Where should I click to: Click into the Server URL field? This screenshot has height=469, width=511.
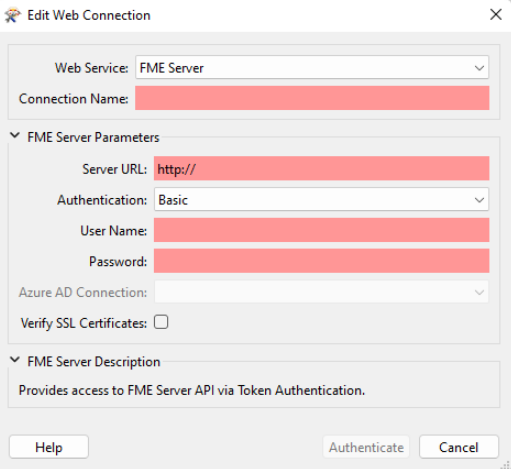[x=321, y=168]
